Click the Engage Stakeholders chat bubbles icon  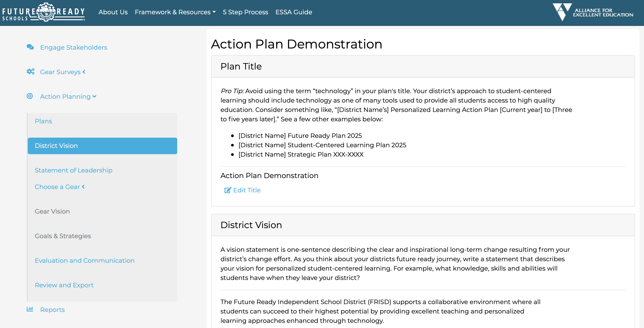[30, 47]
